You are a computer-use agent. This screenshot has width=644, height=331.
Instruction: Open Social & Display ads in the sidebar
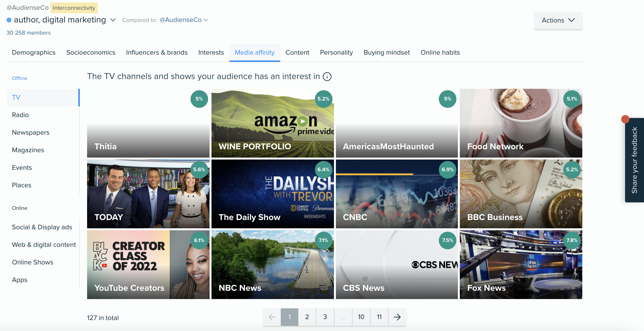tap(43, 227)
